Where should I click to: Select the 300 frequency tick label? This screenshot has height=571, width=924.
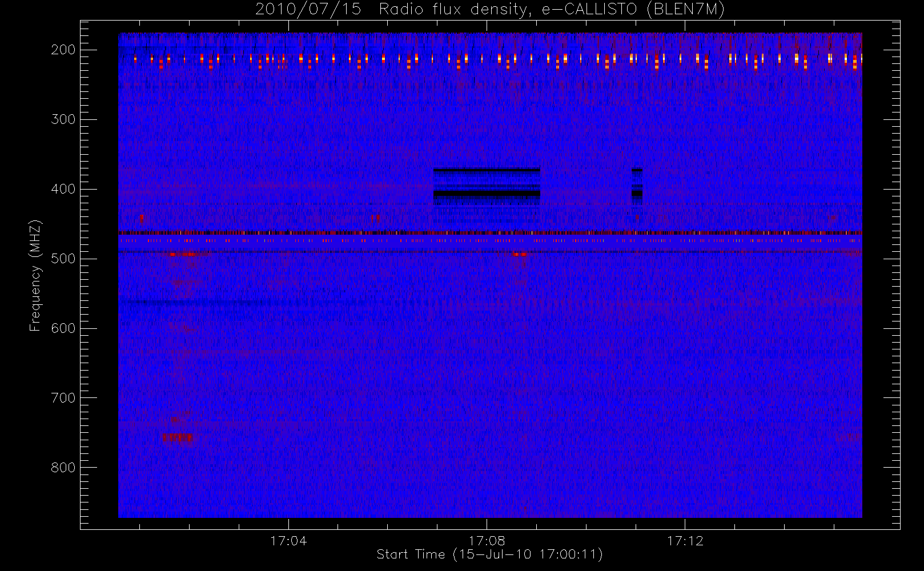[x=63, y=119]
